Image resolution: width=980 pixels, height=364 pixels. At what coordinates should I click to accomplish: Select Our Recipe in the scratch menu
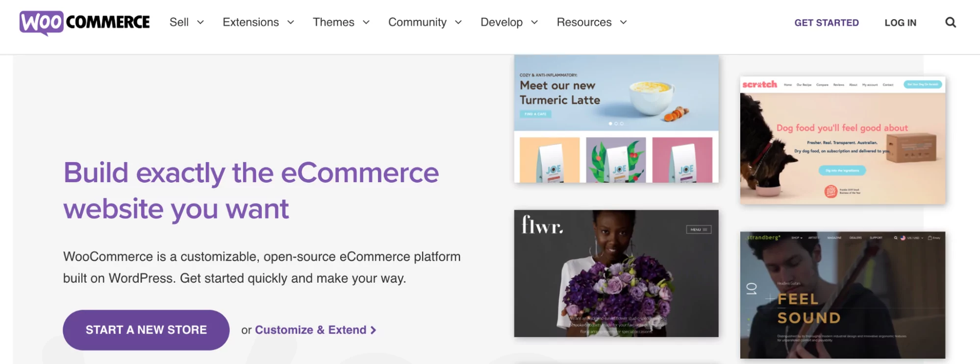tap(804, 84)
